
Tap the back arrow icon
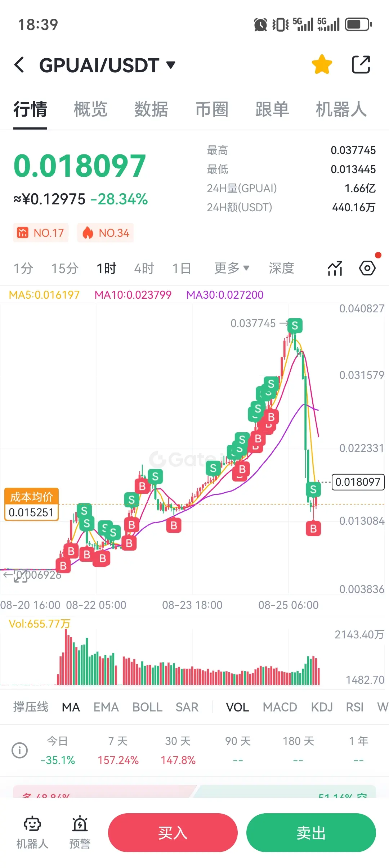click(19, 65)
